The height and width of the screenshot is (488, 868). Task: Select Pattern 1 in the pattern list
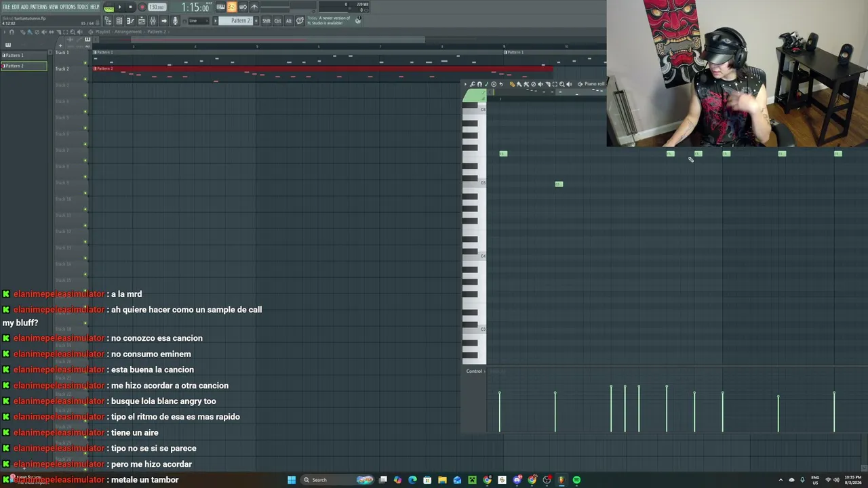click(x=24, y=55)
